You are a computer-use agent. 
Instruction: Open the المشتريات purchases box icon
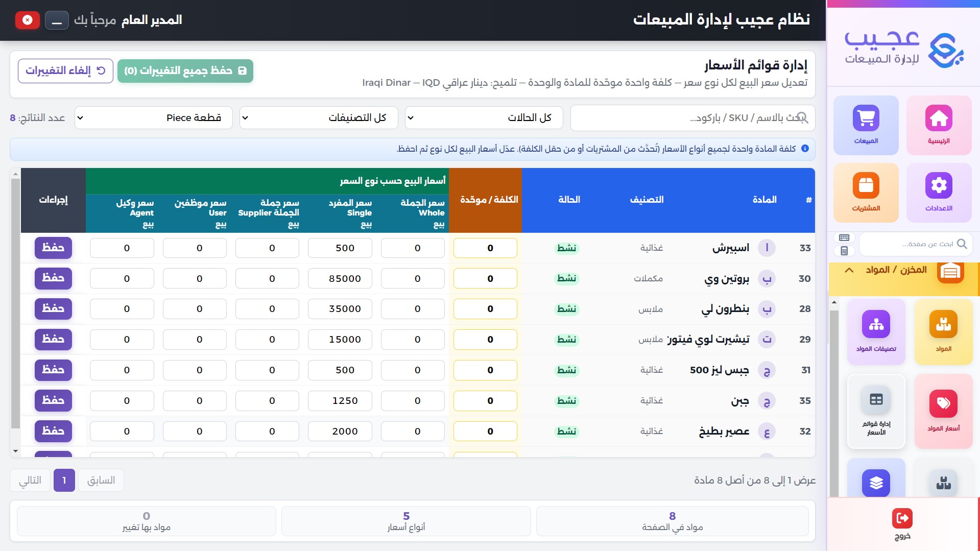(866, 193)
